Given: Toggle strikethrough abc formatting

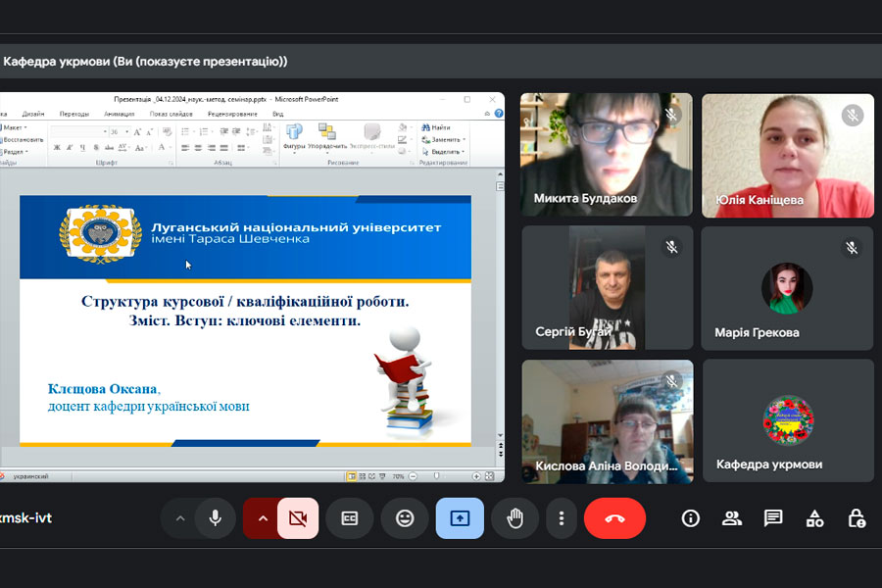Looking at the screenshot, I should point(109,147).
